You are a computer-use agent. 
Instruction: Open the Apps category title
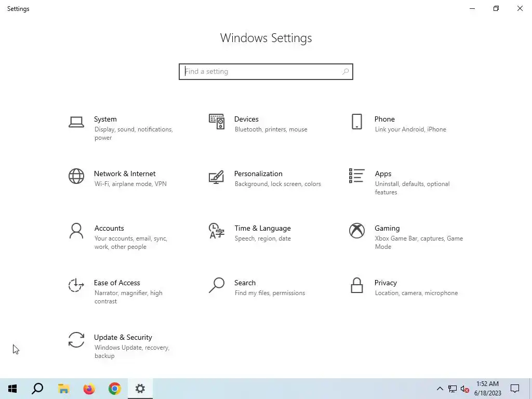[x=383, y=174]
